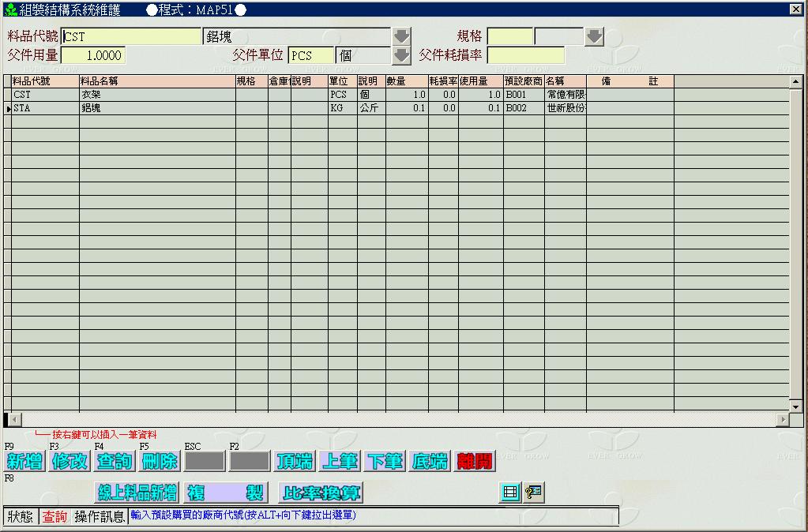The height and width of the screenshot is (532, 808).
Task: Click the help question mark icon
Action: pos(534,493)
